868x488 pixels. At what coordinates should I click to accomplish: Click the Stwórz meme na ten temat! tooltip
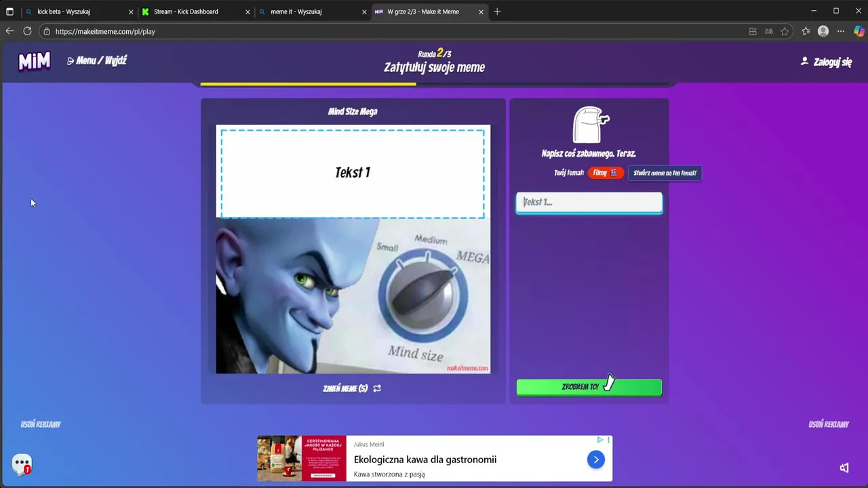(x=665, y=173)
